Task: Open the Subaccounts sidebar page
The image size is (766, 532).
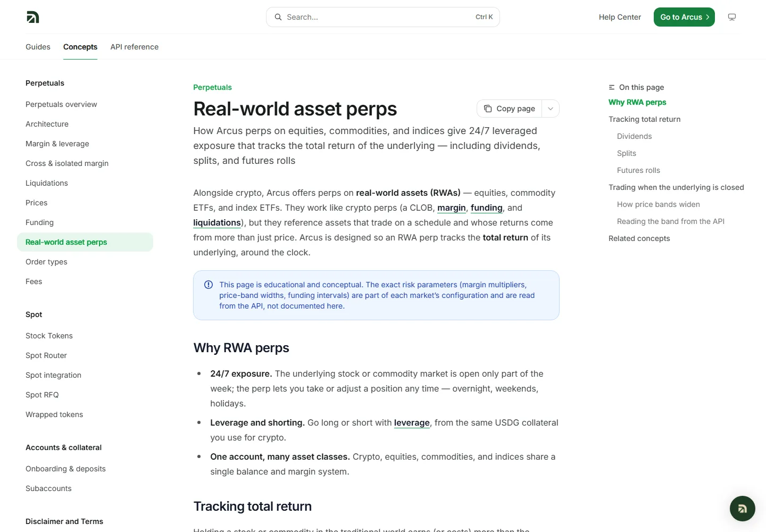Action: click(x=48, y=488)
